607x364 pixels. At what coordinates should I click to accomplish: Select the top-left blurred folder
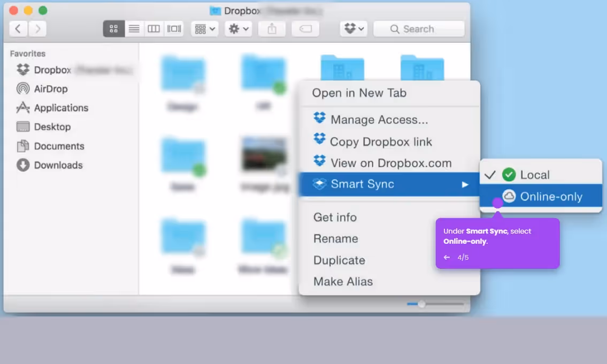click(183, 74)
